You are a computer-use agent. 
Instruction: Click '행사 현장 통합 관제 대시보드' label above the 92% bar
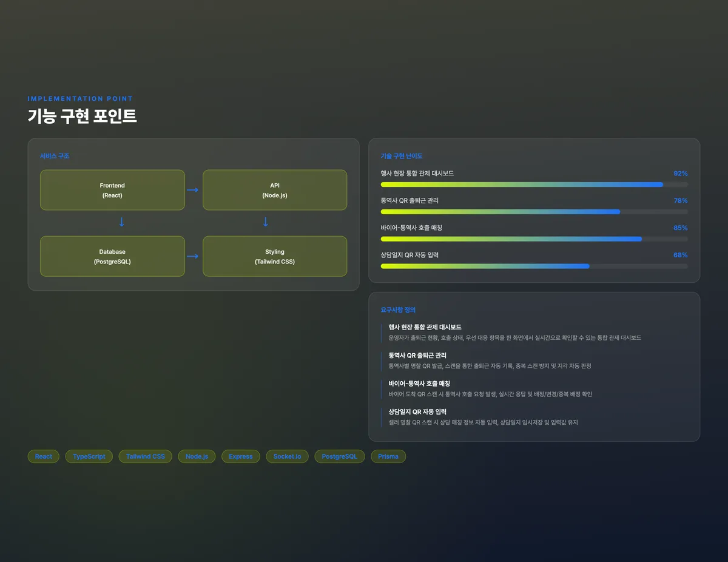coord(417,174)
